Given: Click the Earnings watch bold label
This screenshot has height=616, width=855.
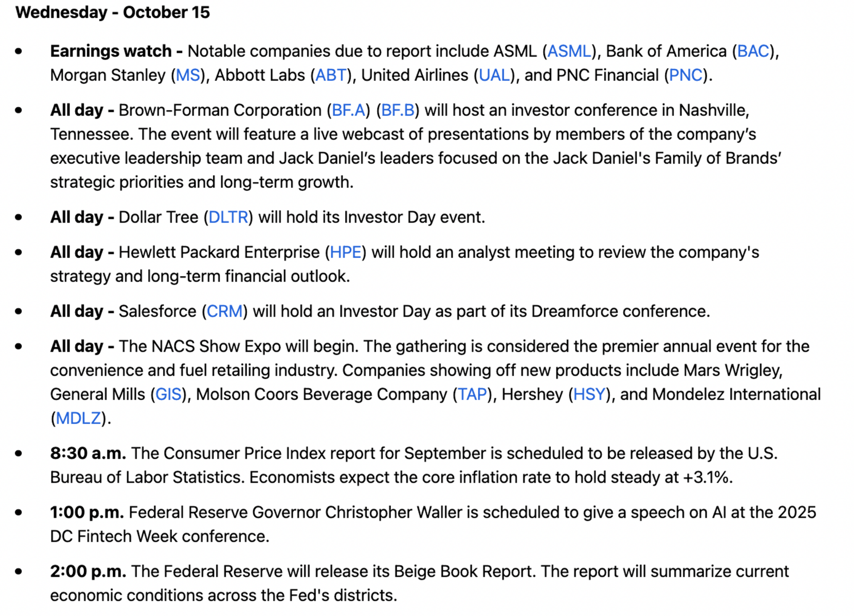Looking at the screenshot, I should (x=110, y=51).
